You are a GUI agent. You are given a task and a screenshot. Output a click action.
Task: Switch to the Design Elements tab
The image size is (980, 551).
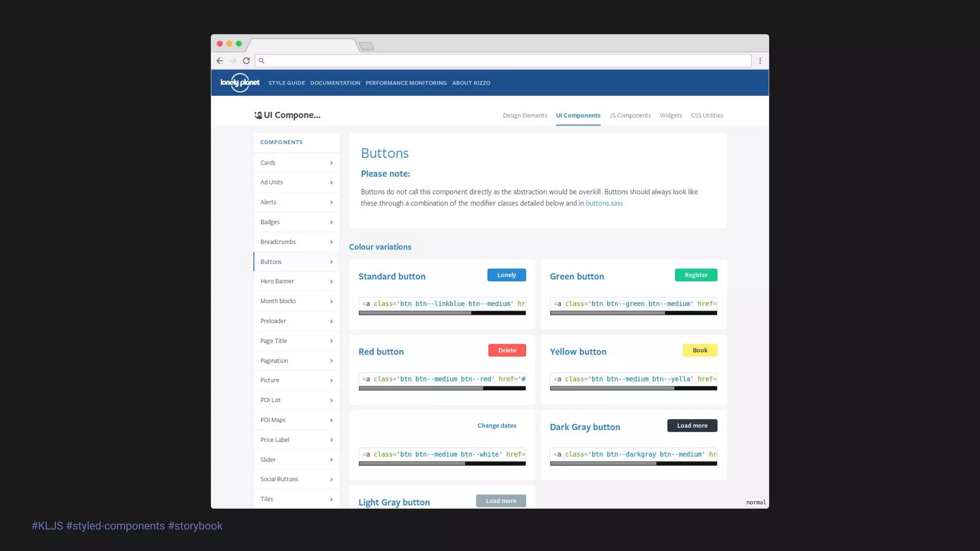click(524, 115)
